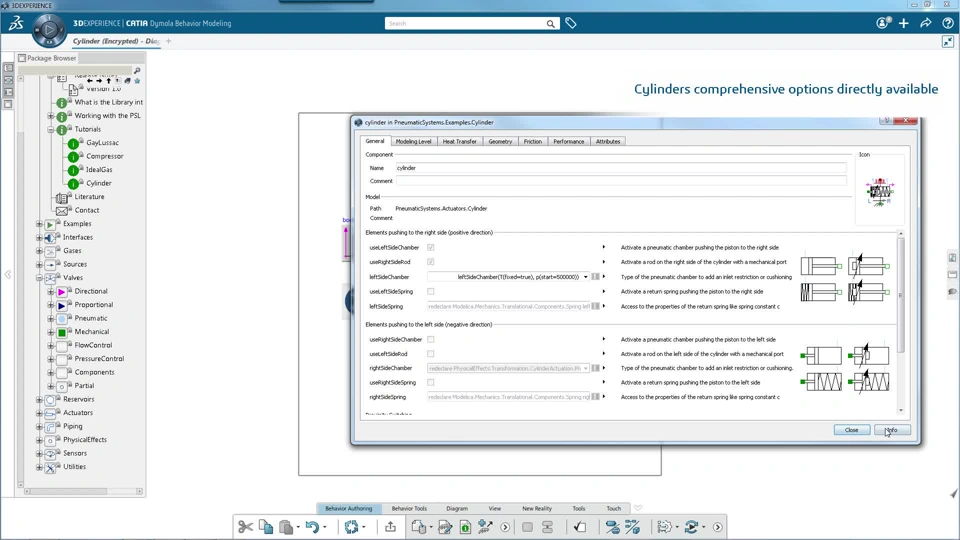The width and height of the screenshot is (960, 540).
Task: Open the Behavior Tools ribbon tab
Action: [409, 508]
